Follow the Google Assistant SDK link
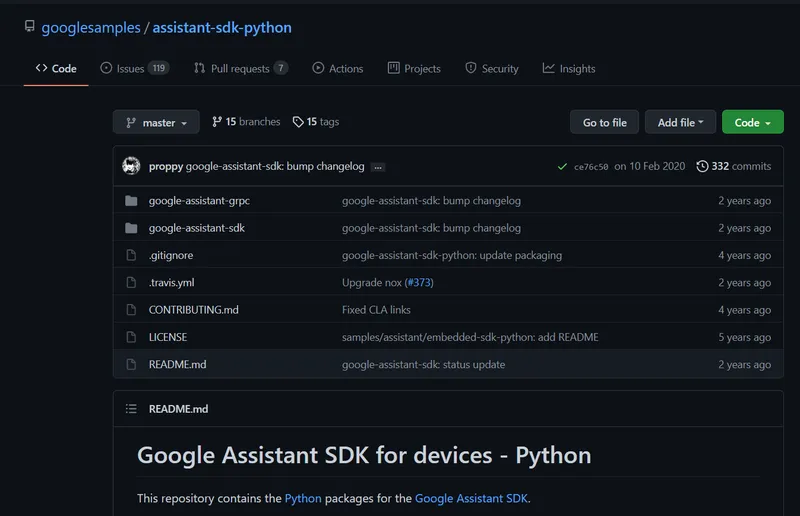 [x=471, y=498]
